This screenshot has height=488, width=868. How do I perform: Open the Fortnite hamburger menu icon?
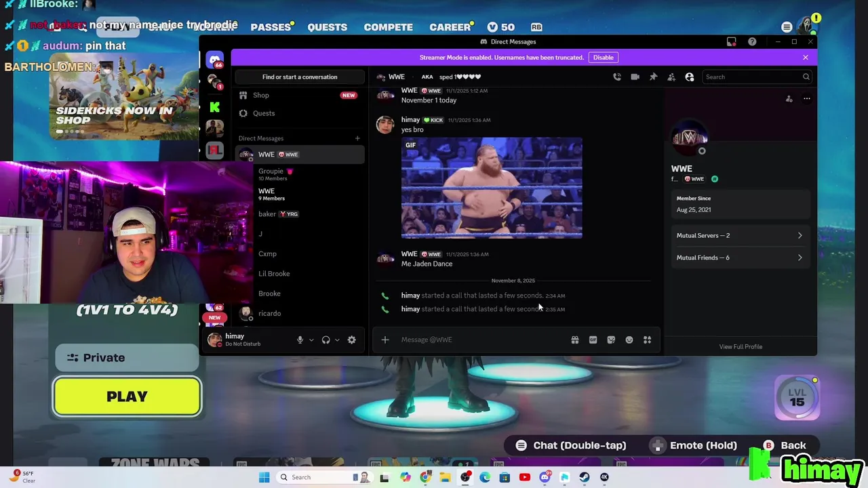(787, 27)
